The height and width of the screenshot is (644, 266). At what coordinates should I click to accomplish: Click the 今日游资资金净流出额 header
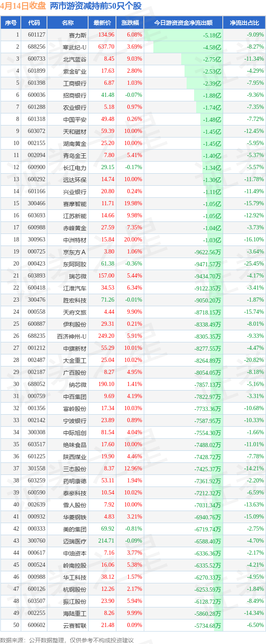(x=183, y=23)
